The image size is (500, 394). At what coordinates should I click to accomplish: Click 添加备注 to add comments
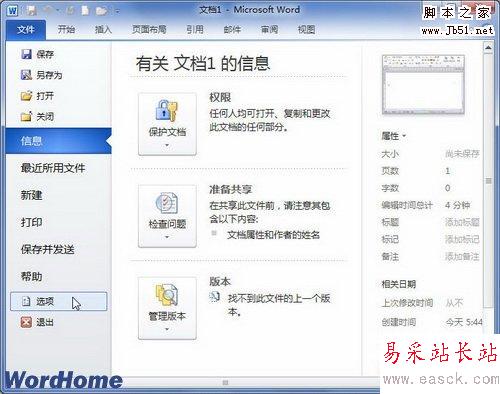pyautogui.click(x=462, y=256)
